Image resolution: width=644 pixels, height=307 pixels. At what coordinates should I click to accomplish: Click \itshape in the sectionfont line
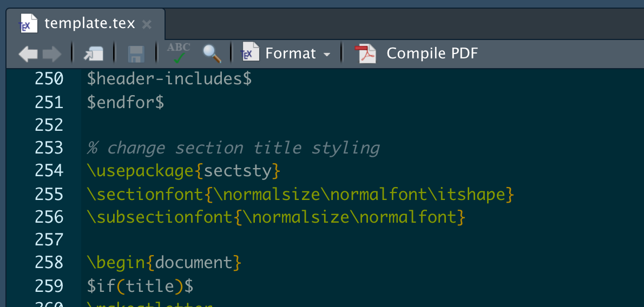466,195
